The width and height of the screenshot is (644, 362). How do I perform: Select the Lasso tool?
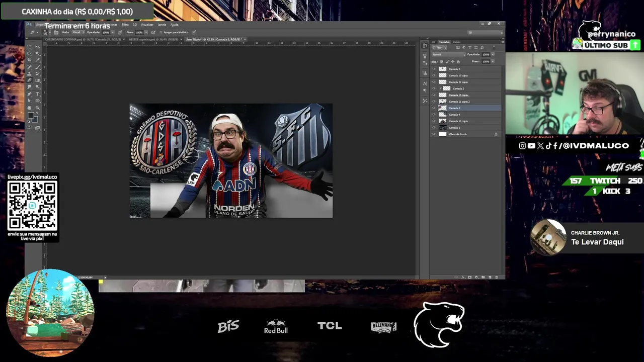pyautogui.click(x=29, y=53)
